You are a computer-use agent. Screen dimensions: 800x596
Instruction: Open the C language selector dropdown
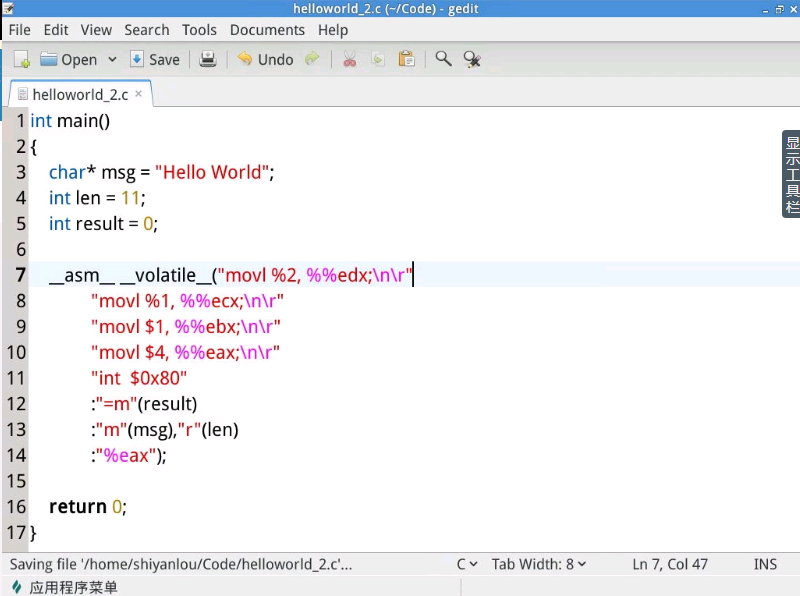point(467,564)
